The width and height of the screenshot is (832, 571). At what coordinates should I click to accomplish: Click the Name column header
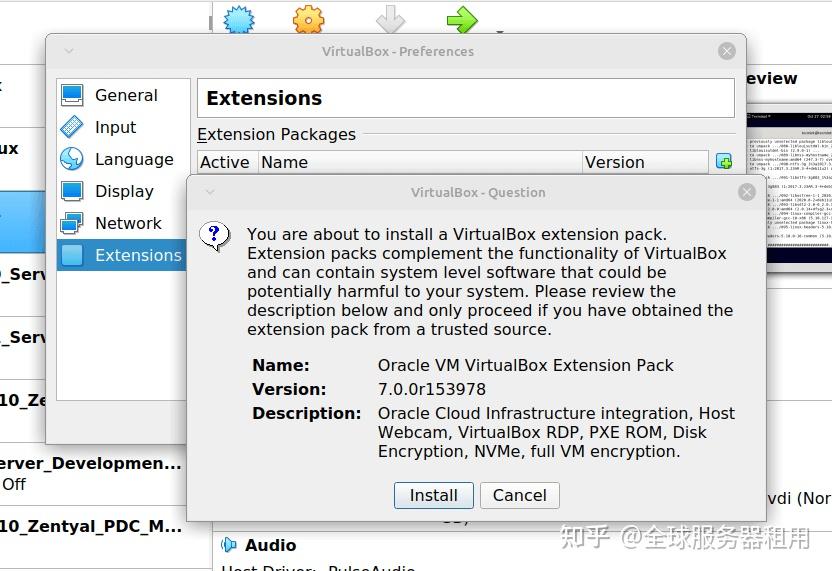coord(420,162)
